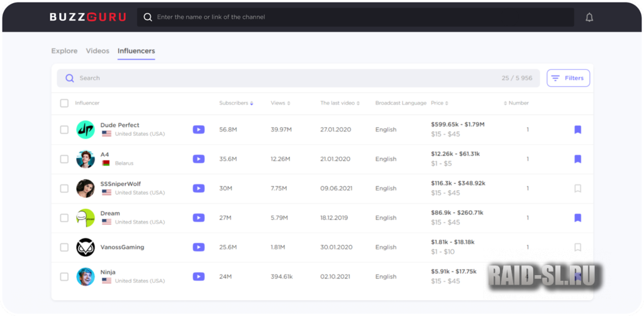Click the YouTube icon for SSSniperWolf
644x316 pixels.
pyautogui.click(x=198, y=188)
